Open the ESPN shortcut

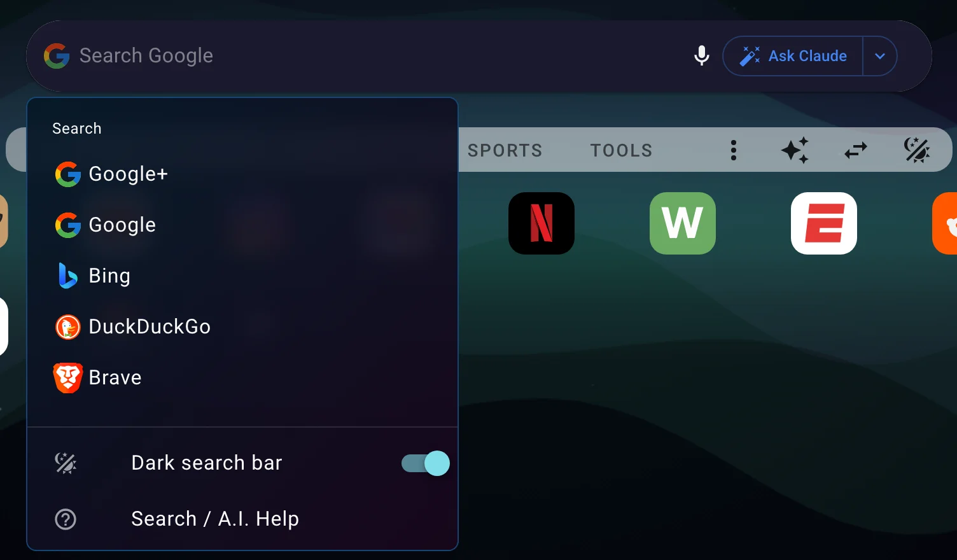point(824,223)
